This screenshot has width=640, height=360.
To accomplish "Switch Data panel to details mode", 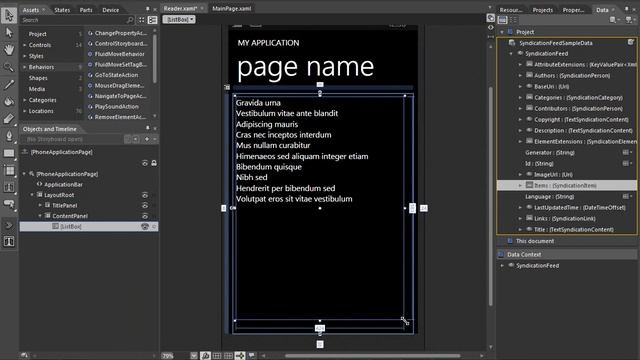I will coord(513,20).
